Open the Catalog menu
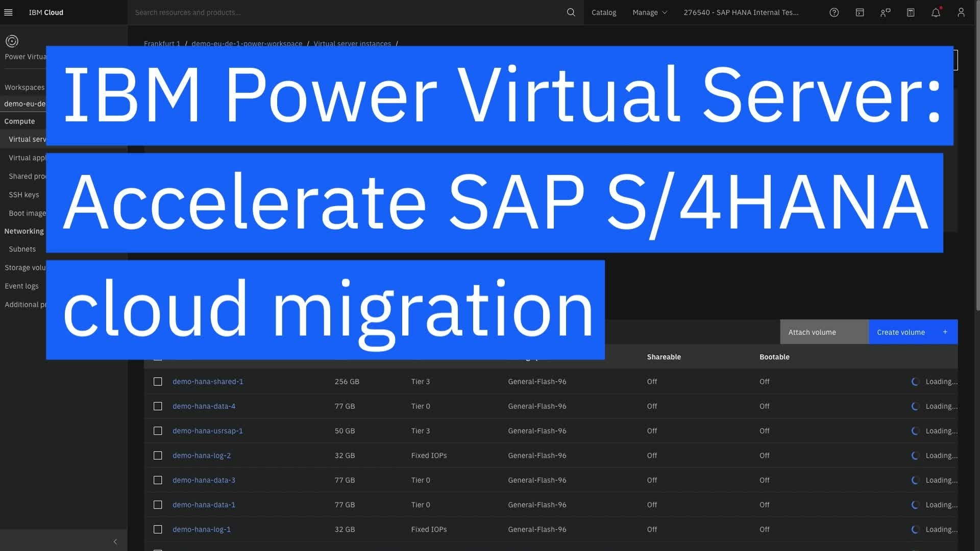 [604, 12]
